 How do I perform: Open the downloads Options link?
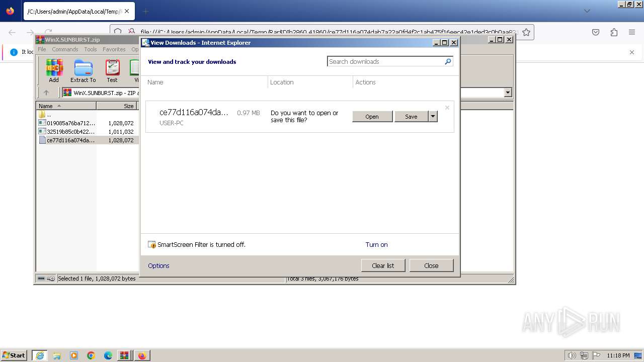point(158,266)
